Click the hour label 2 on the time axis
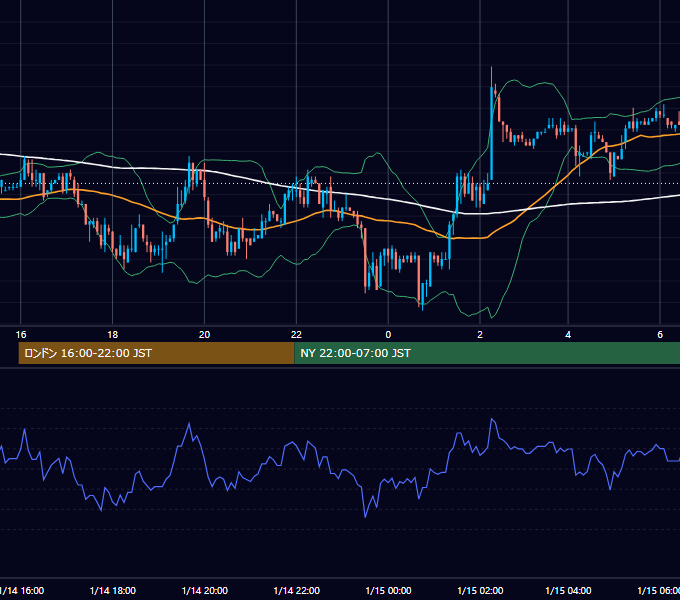680x600 pixels. click(x=480, y=335)
